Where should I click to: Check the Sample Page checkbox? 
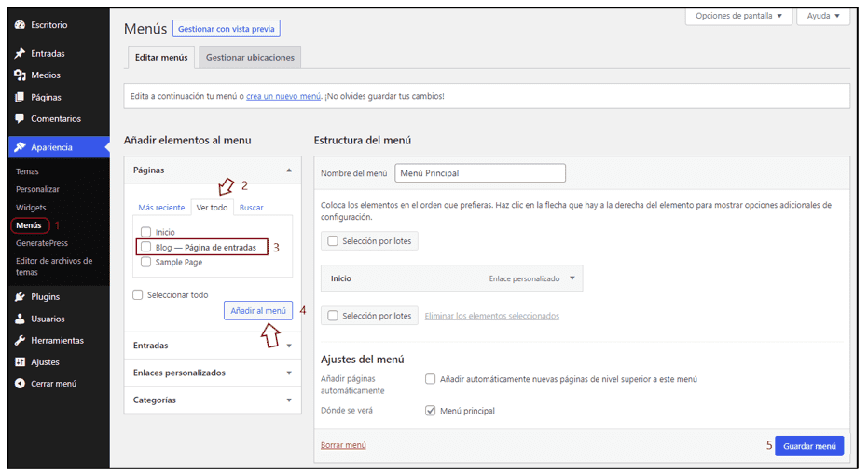coord(145,262)
